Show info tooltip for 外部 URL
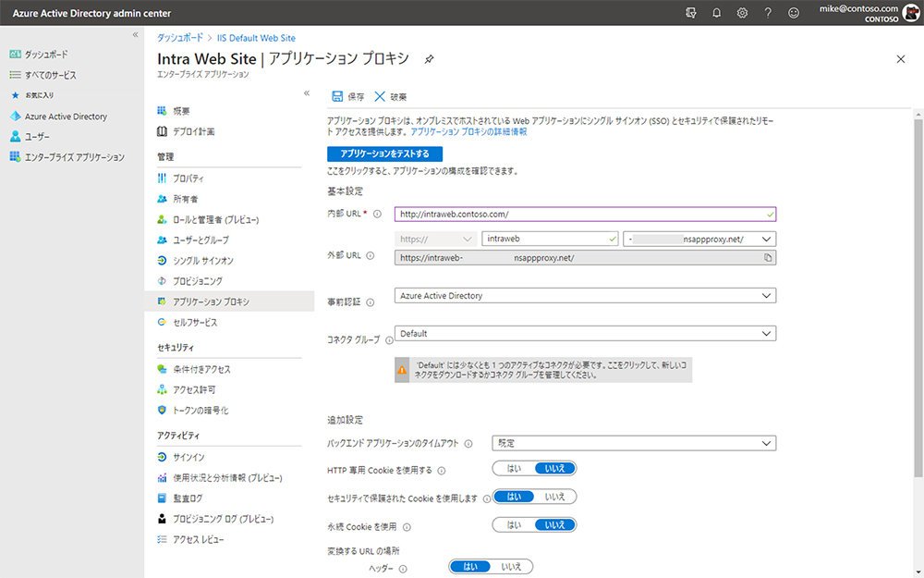This screenshot has height=578, width=924. (371, 256)
